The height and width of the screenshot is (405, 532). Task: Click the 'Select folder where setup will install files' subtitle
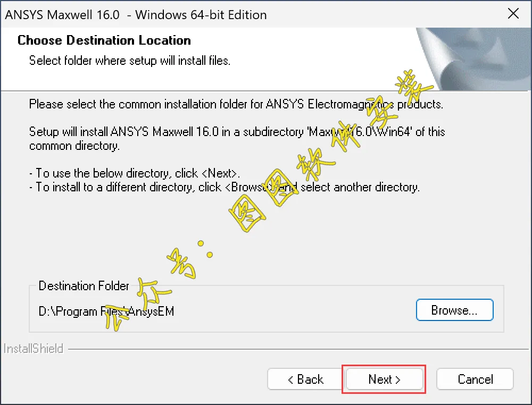pos(130,61)
